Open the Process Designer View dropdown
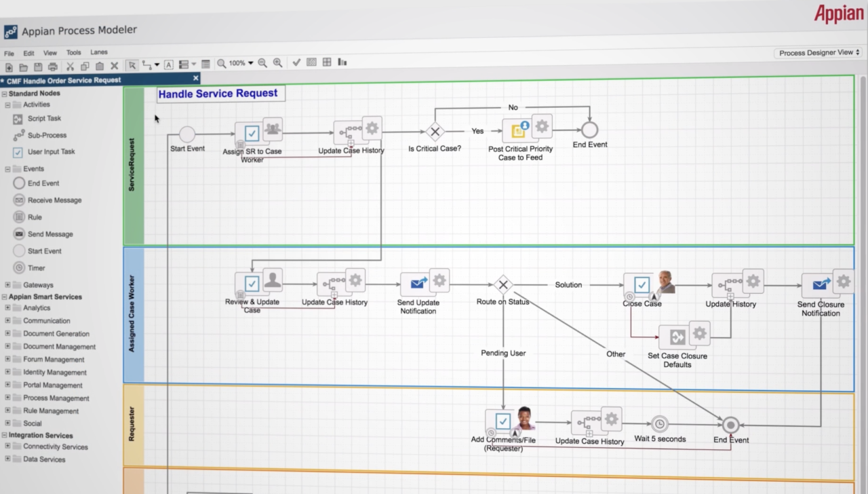868x494 pixels. tap(819, 52)
